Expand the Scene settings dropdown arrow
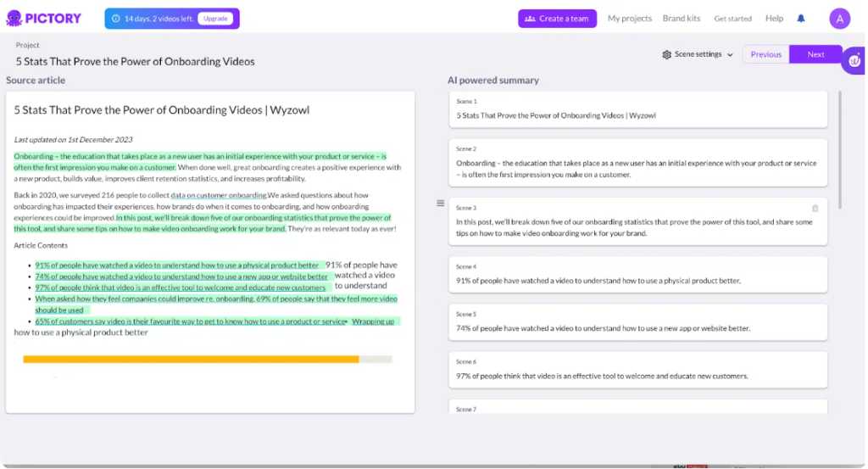The height and width of the screenshot is (469, 868). point(730,55)
